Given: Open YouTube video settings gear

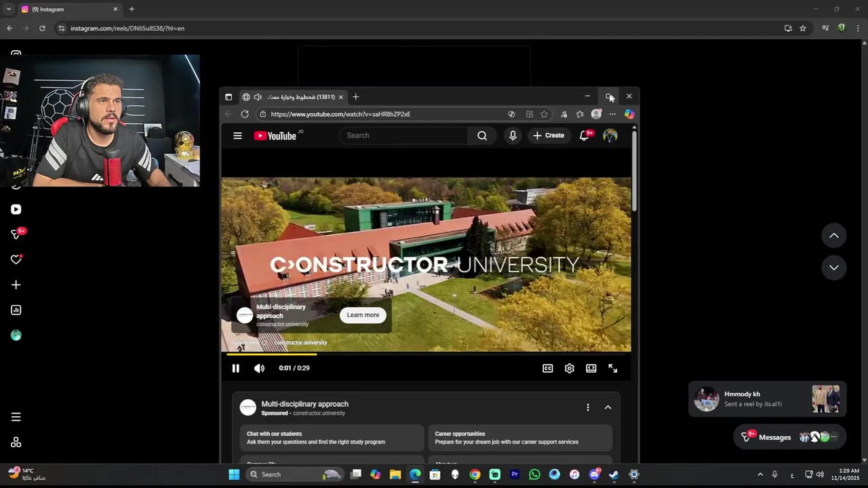Looking at the screenshot, I should (570, 368).
